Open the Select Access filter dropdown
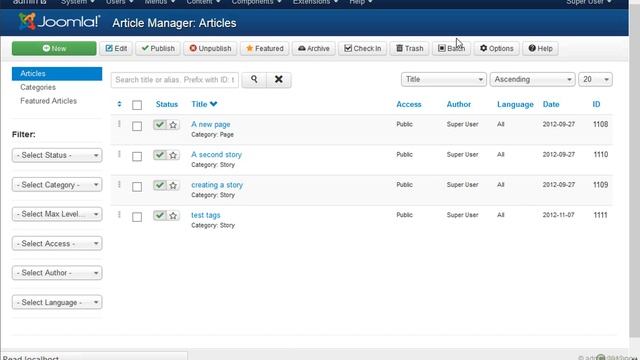 (x=57, y=243)
